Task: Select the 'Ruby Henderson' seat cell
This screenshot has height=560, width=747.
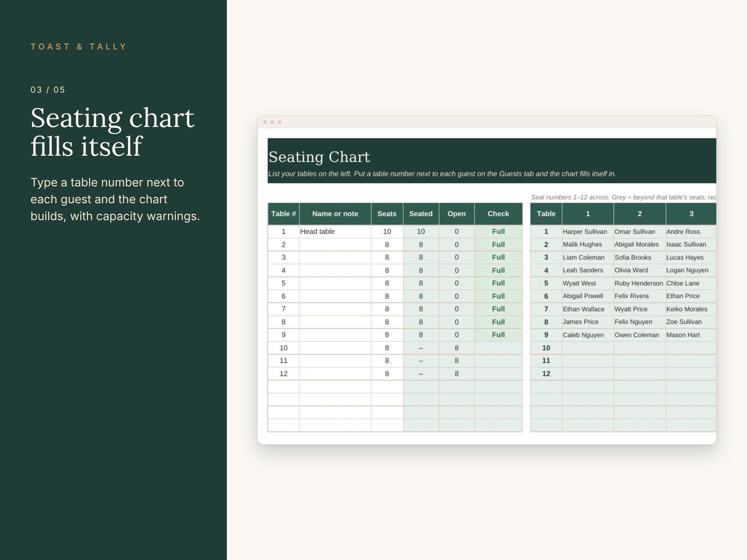Action: (639, 283)
